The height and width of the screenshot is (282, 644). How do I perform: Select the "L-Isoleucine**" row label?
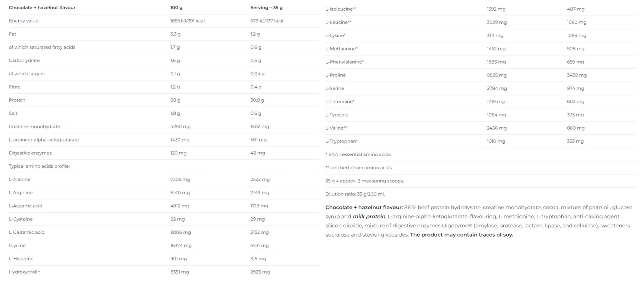[x=341, y=9]
